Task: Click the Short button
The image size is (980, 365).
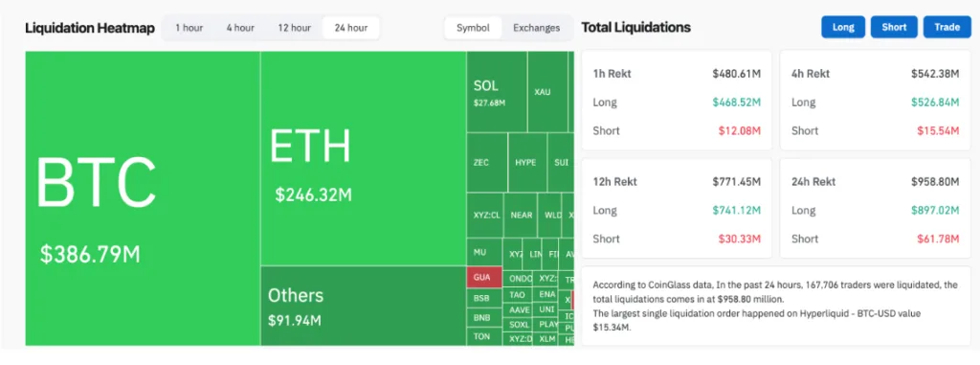Action: (x=894, y=27)
